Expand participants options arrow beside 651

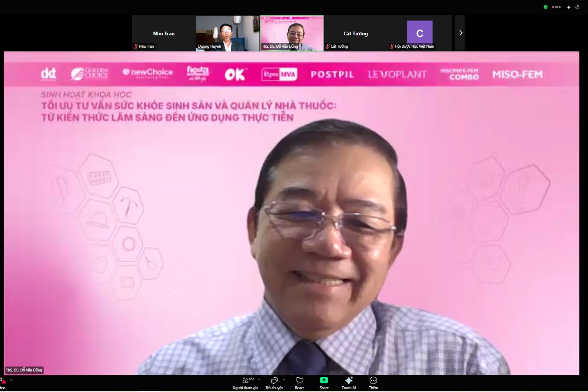259,380
